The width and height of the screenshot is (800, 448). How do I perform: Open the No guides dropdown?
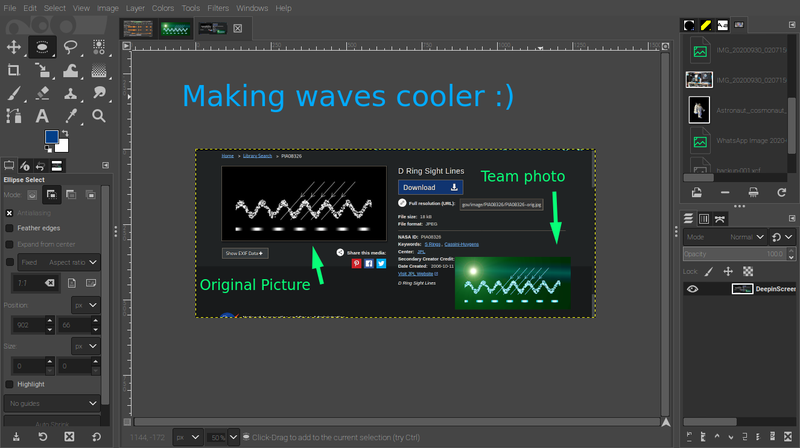[x=52, y=403]
